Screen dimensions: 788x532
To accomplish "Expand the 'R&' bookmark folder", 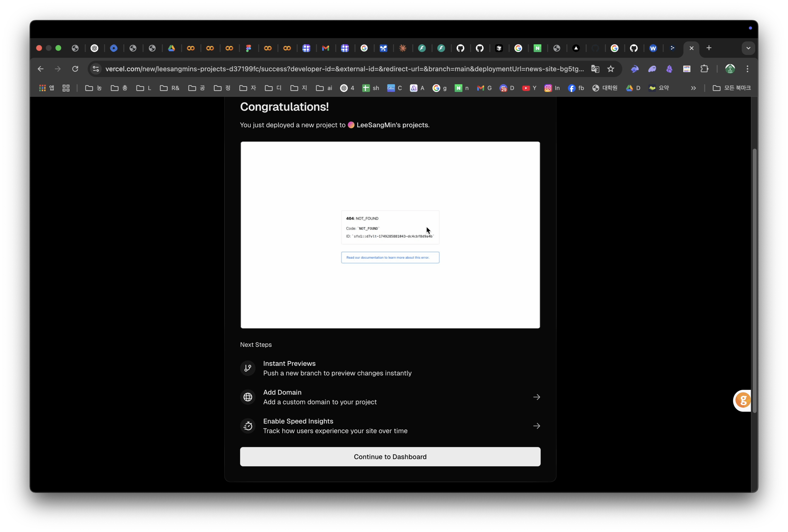I will (x=170, y=88).
